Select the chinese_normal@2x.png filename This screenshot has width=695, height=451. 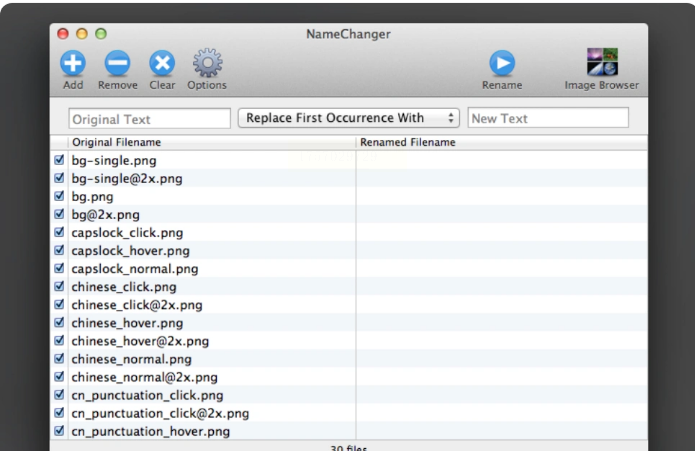tap(144, 377)
